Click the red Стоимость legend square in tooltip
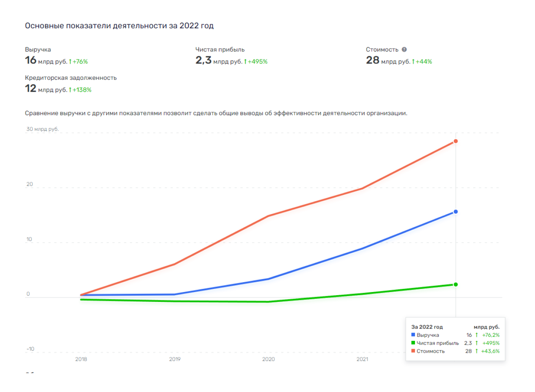The width and height of the screenshot is (535, 392). (413, 351)
